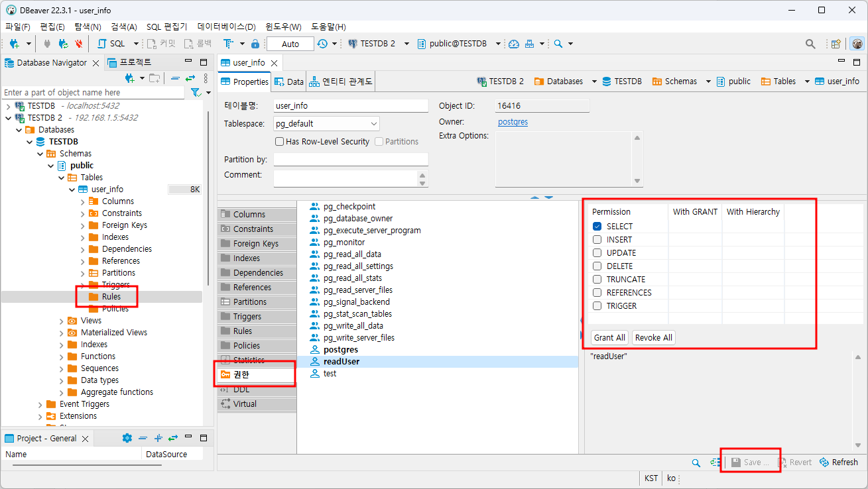Open the postgres owner link

pyautogui.click(x=513, y=122)
